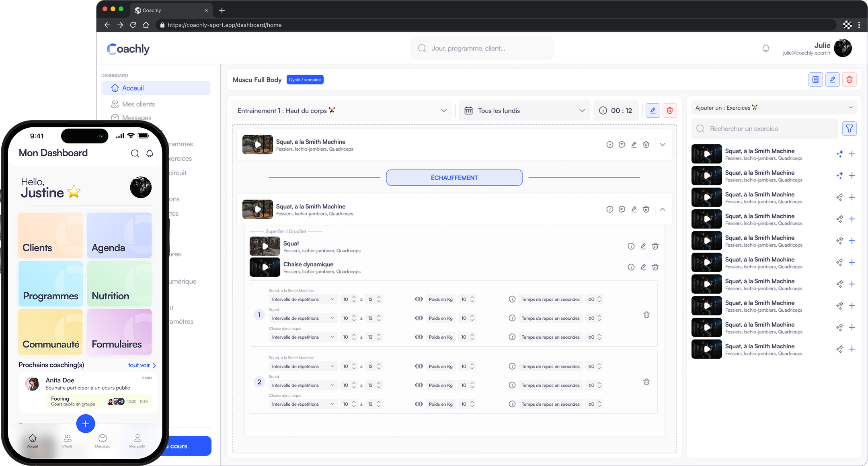Image resolution: width=868 pixels, height=466 pixels.
Task: Click the "tout voir" link for upcoming coachings
Action: coord(139,365)
